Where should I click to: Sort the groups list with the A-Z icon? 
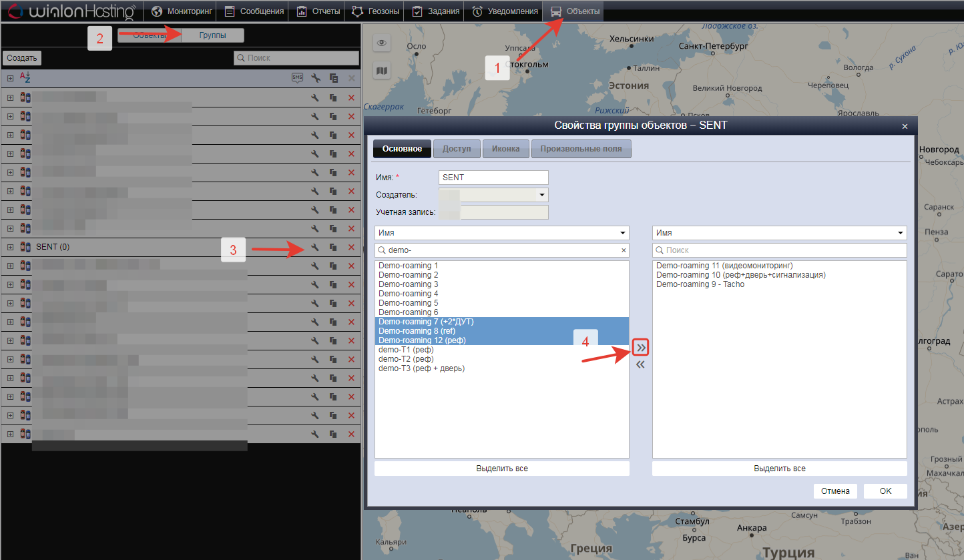[25, 78]
